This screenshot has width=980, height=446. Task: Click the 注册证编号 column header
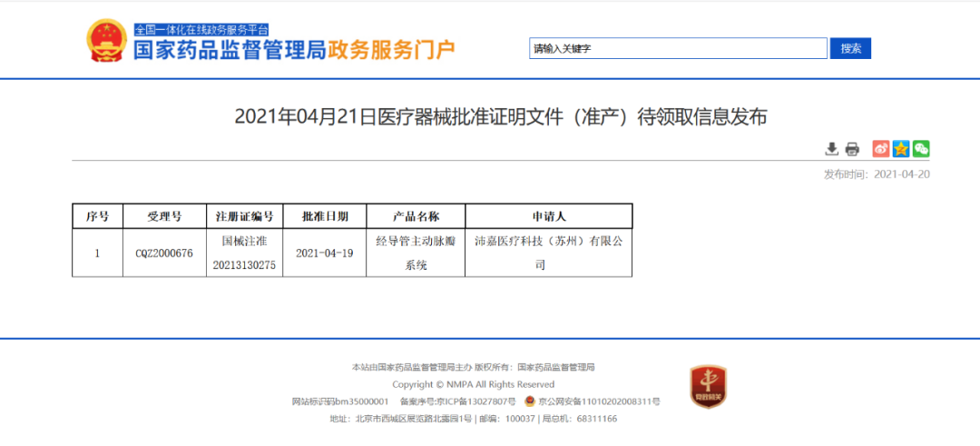pyautogui.click(x=244, y=216)
